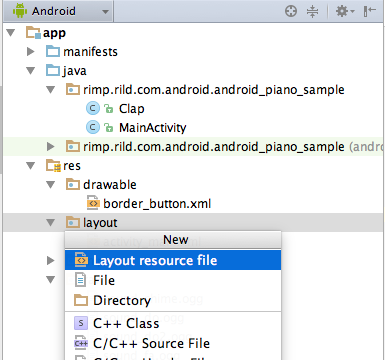This screenshot has width=385, height=360.
Task: Click the File menu entry icon
Action: (x=80, y=280)
